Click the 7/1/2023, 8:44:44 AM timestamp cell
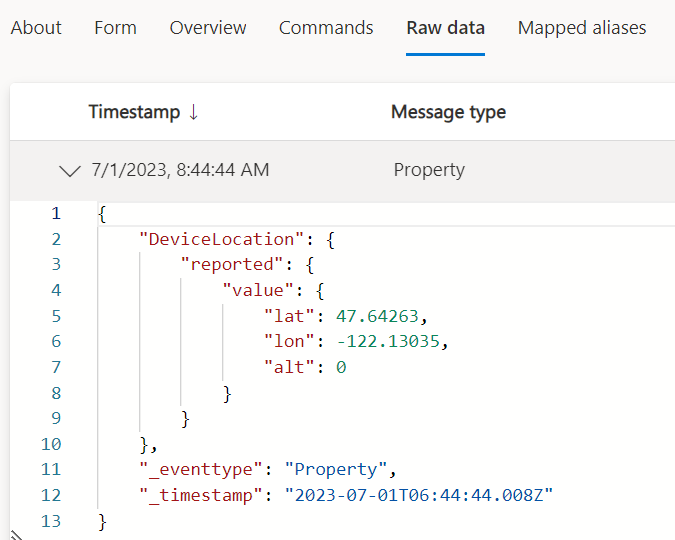Viewport: 675px width, 540px height. [180, 170]
